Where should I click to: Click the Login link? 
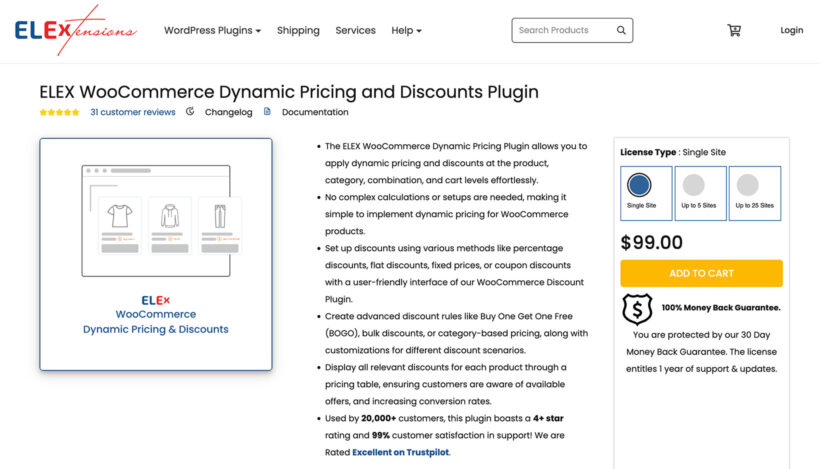pyautogui.click(x=791, y=30)
